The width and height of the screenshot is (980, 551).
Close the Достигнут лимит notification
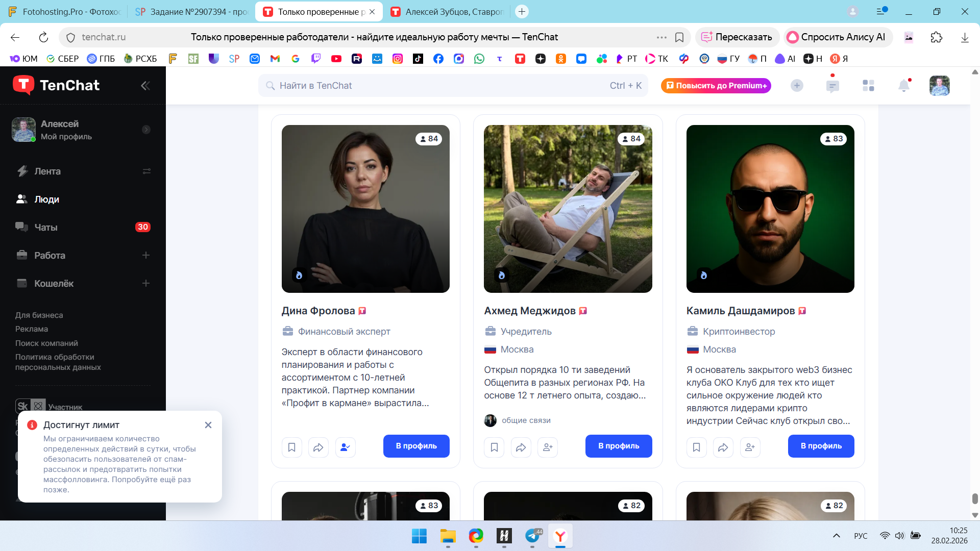coord(208,425)
